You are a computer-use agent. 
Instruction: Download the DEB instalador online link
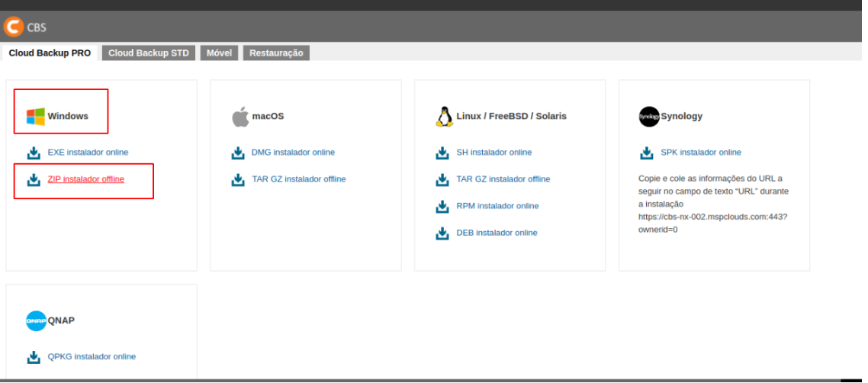coord(497,233)
